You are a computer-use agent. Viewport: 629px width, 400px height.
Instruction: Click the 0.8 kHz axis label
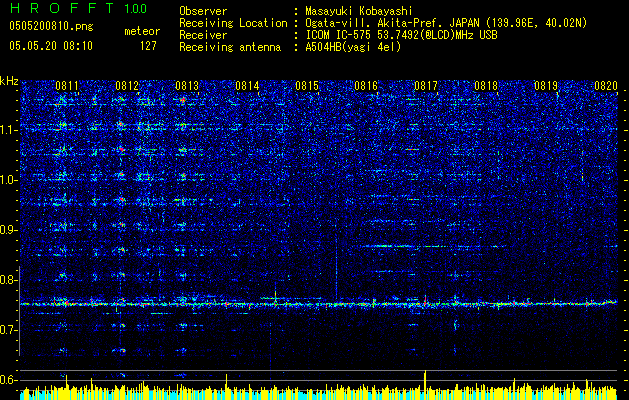click(x=8, y=280)
